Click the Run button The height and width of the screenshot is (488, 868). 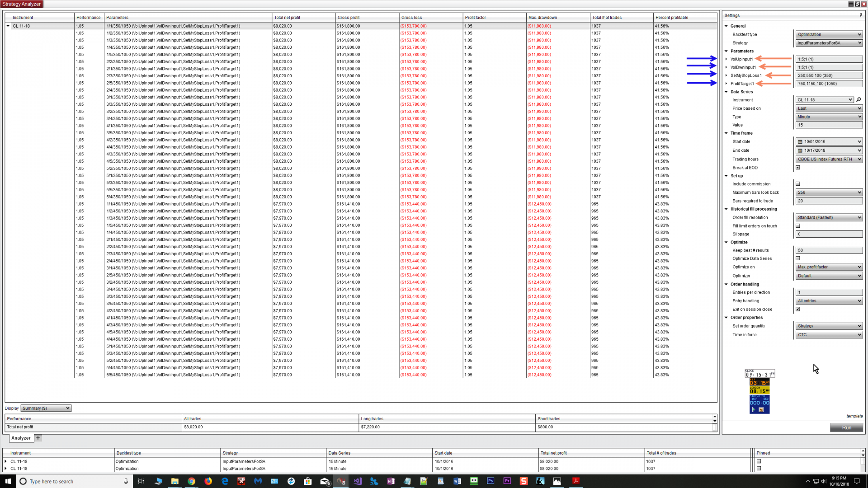846,427
